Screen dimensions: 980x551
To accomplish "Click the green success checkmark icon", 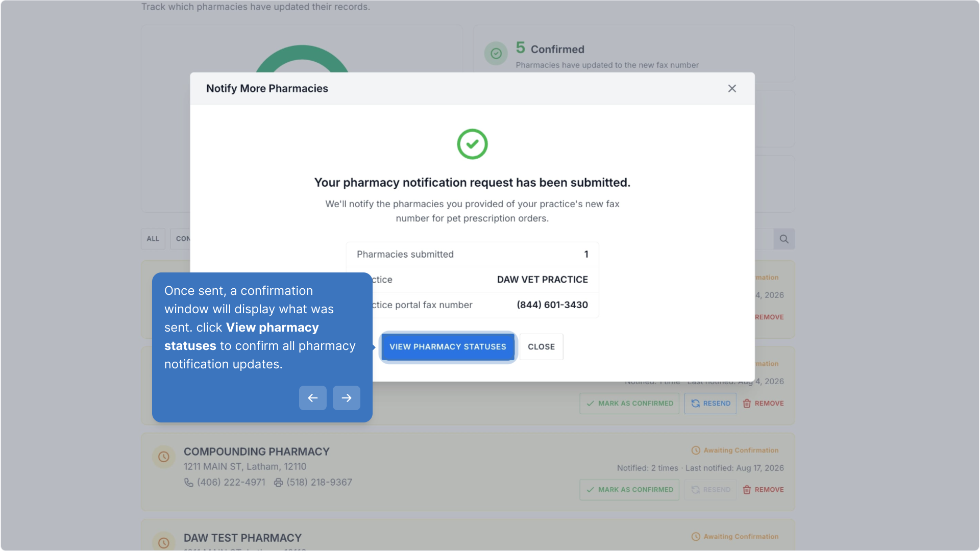I will (x=472, y=144).
